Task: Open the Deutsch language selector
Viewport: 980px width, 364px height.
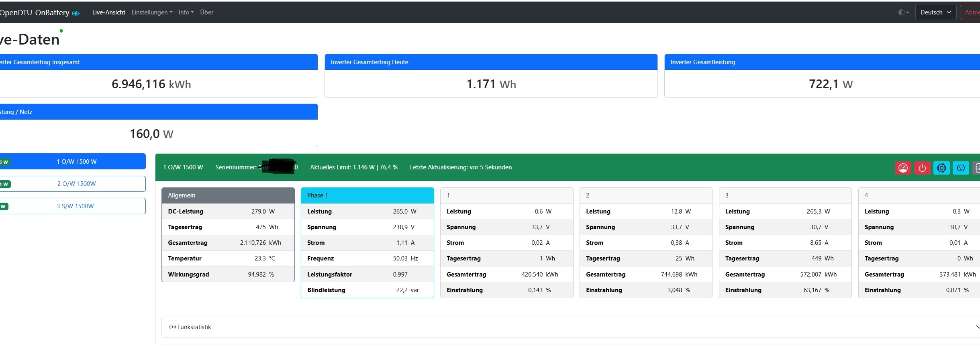Action: coord(935,12)
